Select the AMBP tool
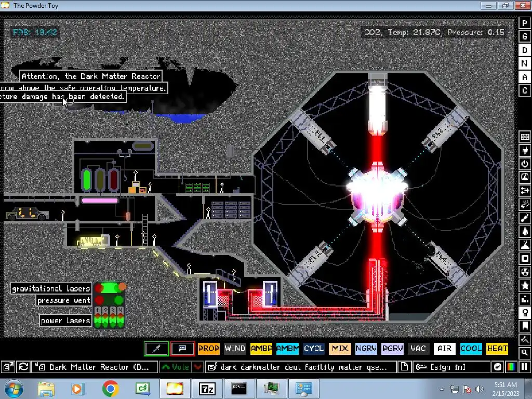This screenshot has width=532, height=399. (261, 349)
